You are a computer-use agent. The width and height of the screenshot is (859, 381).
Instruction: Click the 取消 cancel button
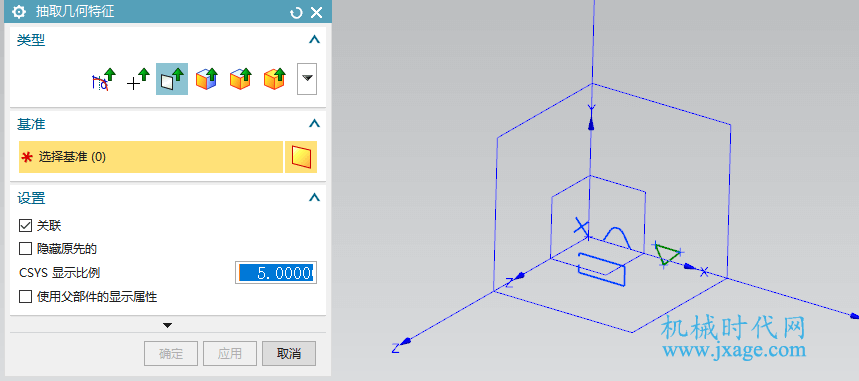(289, 354)
